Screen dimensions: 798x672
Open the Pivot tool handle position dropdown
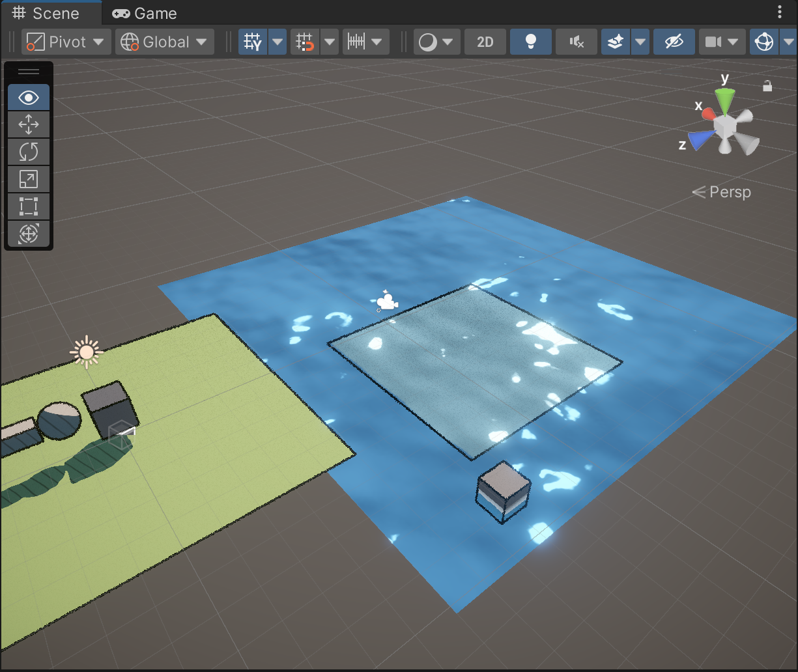66,42
